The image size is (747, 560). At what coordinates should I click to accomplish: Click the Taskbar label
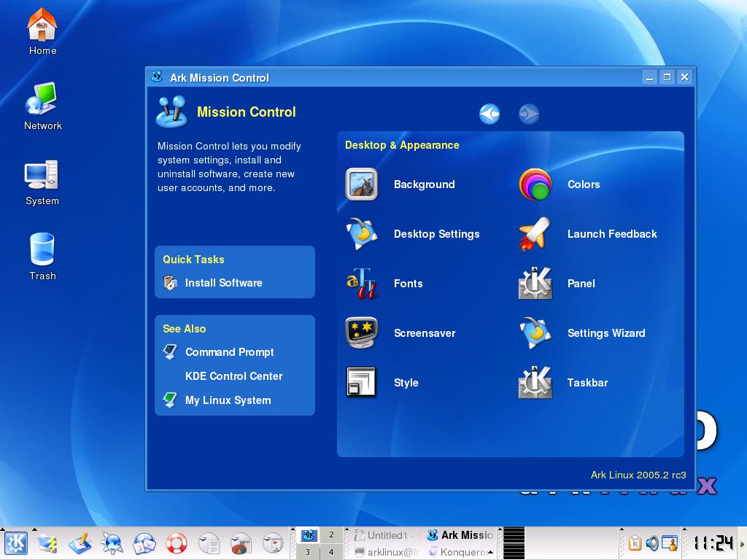click(x=587, y=382)
